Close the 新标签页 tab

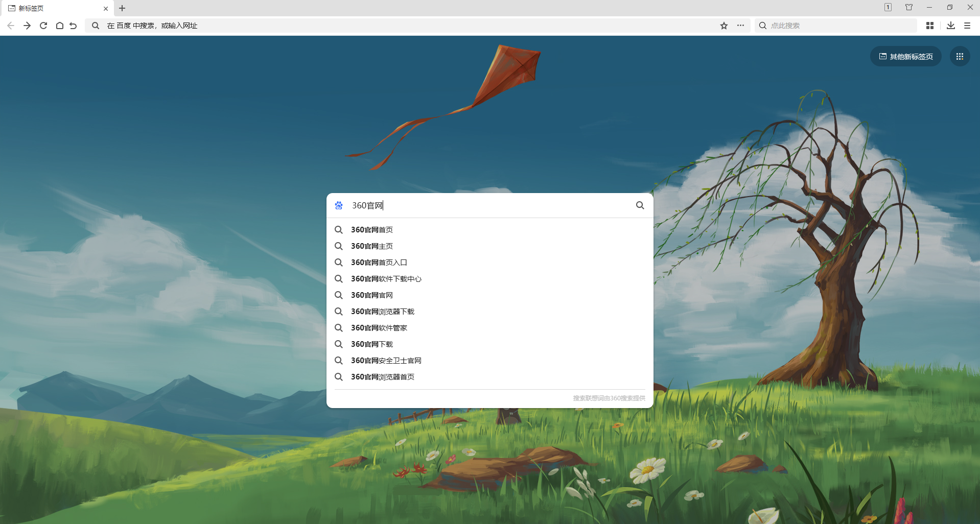pyautogui.click(x=106, y=9)
